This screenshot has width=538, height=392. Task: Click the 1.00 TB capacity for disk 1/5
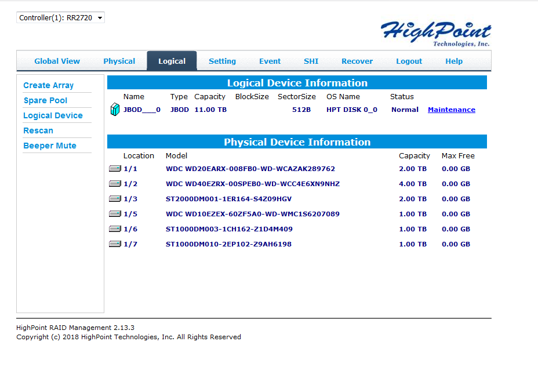pos(413,214)
